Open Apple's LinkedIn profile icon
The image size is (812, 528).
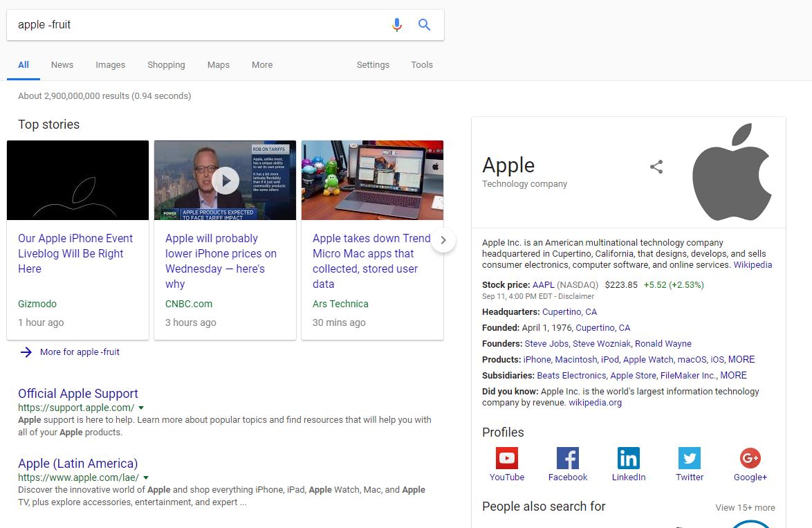coord(628,458)
